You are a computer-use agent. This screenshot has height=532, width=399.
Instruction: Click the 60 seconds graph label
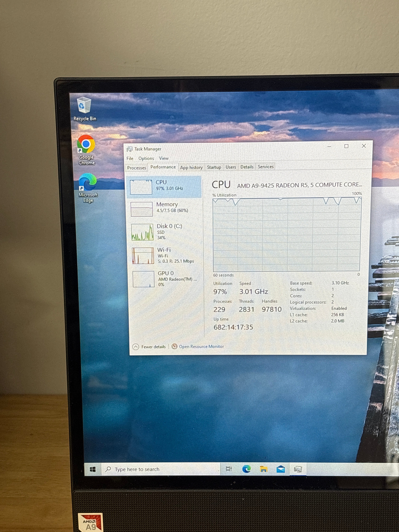(x=223, y=275)
